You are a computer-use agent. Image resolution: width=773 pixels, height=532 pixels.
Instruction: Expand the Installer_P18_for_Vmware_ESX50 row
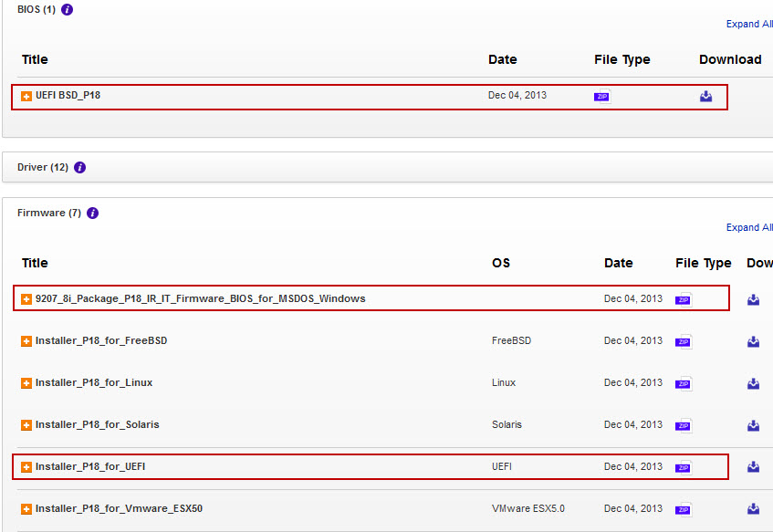click(26, 509)
